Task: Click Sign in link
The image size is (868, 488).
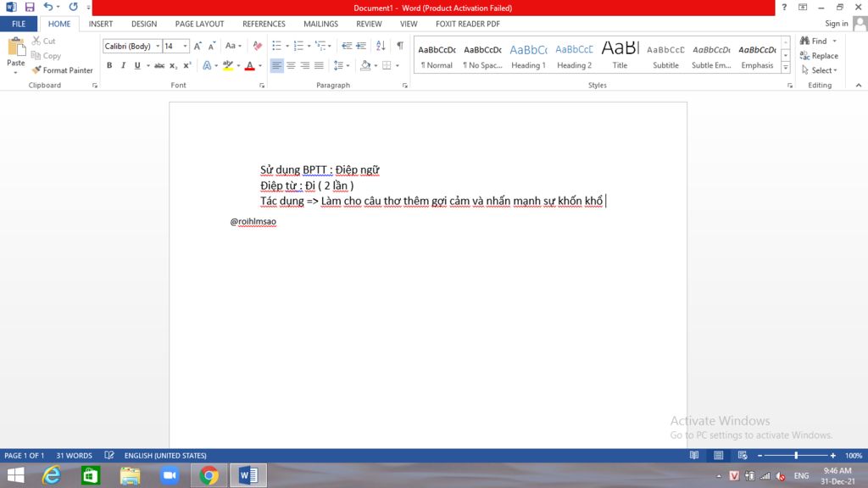Action: [837, 23]
